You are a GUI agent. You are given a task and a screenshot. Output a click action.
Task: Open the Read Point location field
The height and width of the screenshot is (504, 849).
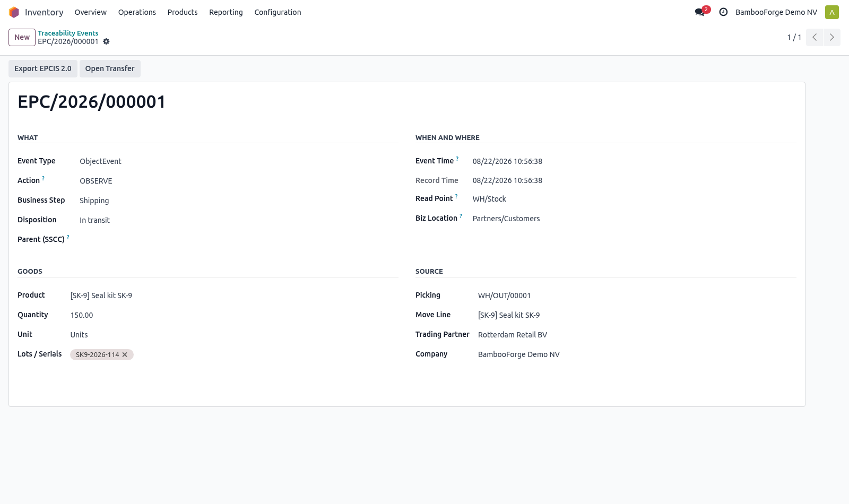pyautogui.click(x=635, y=199)
